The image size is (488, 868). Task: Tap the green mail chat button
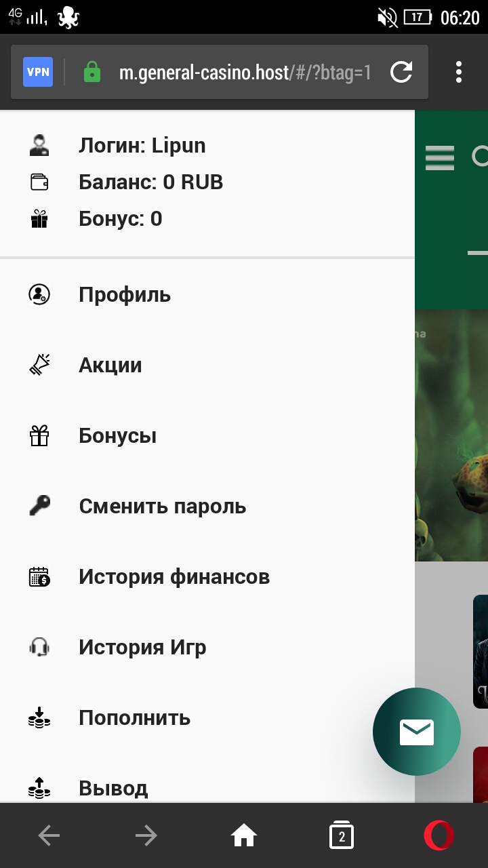click(x=417, y=732)
